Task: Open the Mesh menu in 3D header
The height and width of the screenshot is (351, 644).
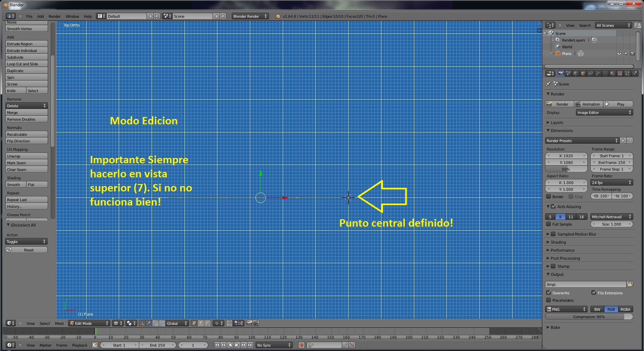Action: pyautogui.click(x=59, y=323)
